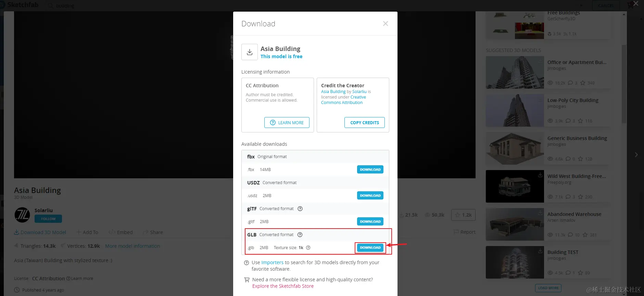644x296 pixels.
Task: Download the USDZ converted file
Action: click(370, 196)
